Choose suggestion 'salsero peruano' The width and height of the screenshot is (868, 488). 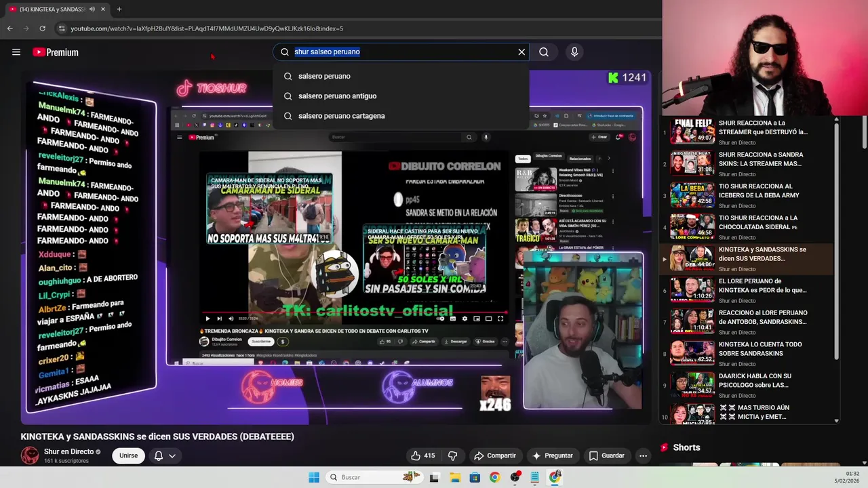tap(401, 76)
